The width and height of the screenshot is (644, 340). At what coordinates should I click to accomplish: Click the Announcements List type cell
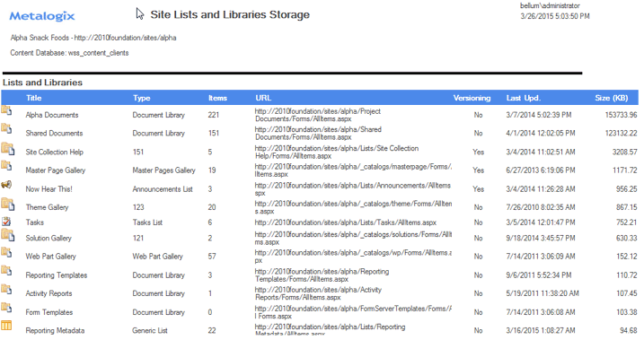(163, 189)
